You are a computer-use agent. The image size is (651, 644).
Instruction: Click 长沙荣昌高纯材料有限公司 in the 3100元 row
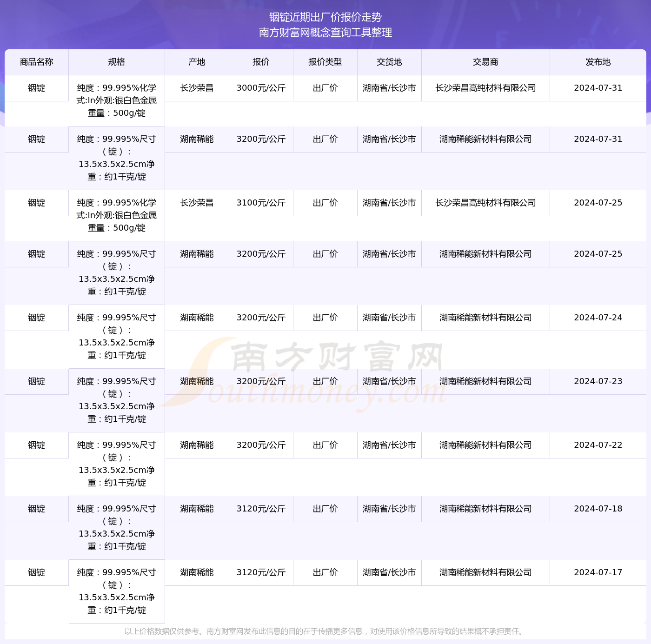click(x=486, y=203)
